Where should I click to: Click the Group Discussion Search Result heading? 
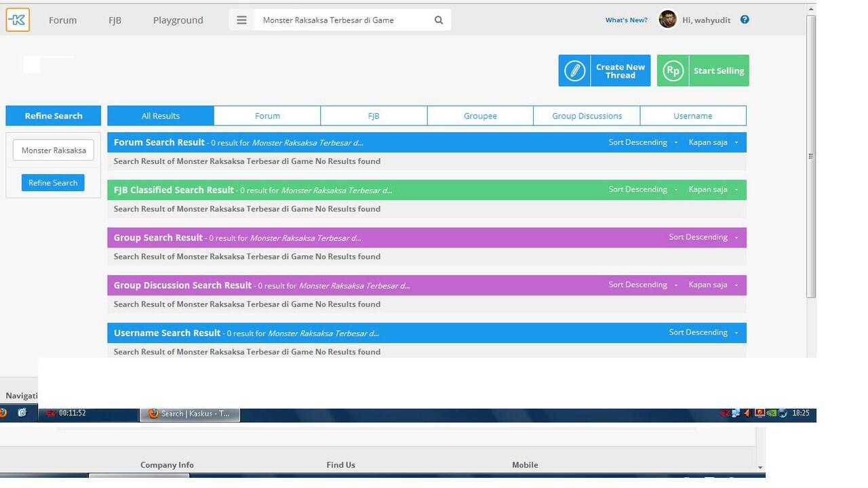[x=182, y=285]
